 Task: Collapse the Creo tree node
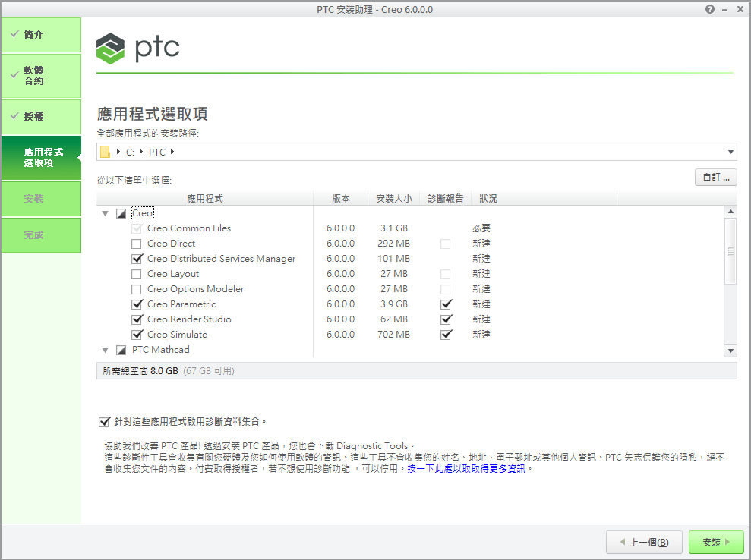(105, 213)
